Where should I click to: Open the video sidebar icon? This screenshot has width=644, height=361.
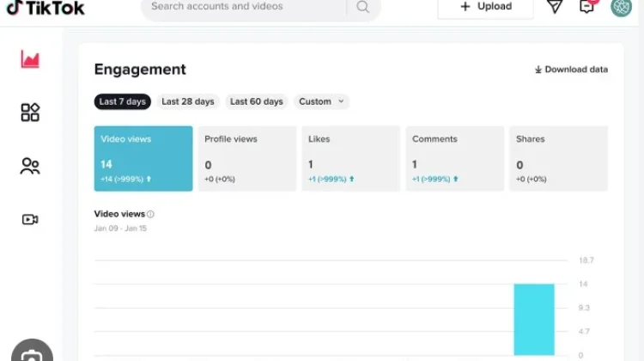(30, 219)
